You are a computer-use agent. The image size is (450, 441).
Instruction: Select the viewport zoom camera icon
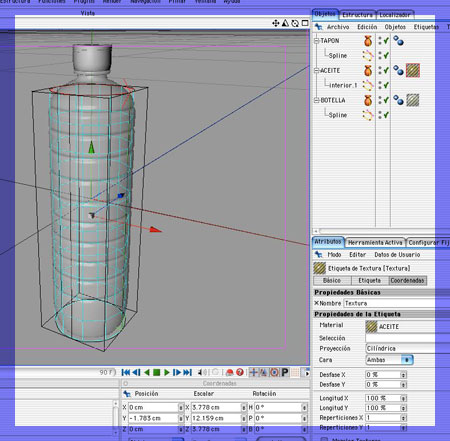click(x=285, y=23)
